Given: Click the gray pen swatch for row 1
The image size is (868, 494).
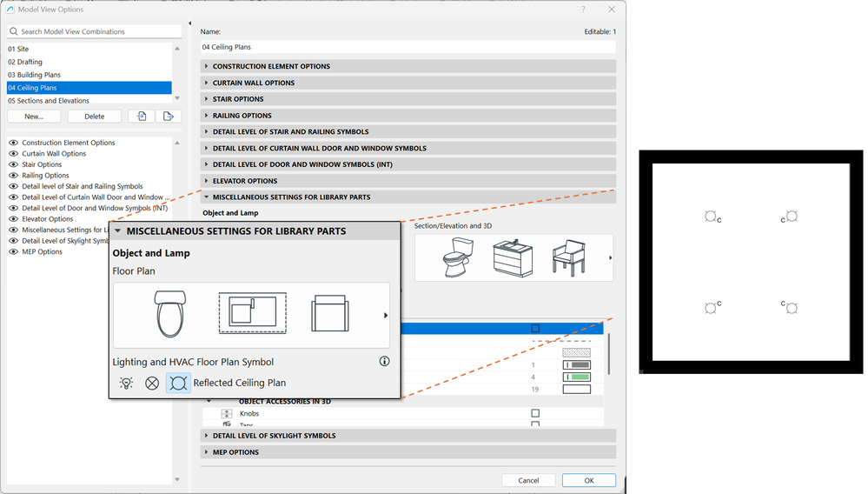Looking at the screenshot, I should [x=576, y=365].
